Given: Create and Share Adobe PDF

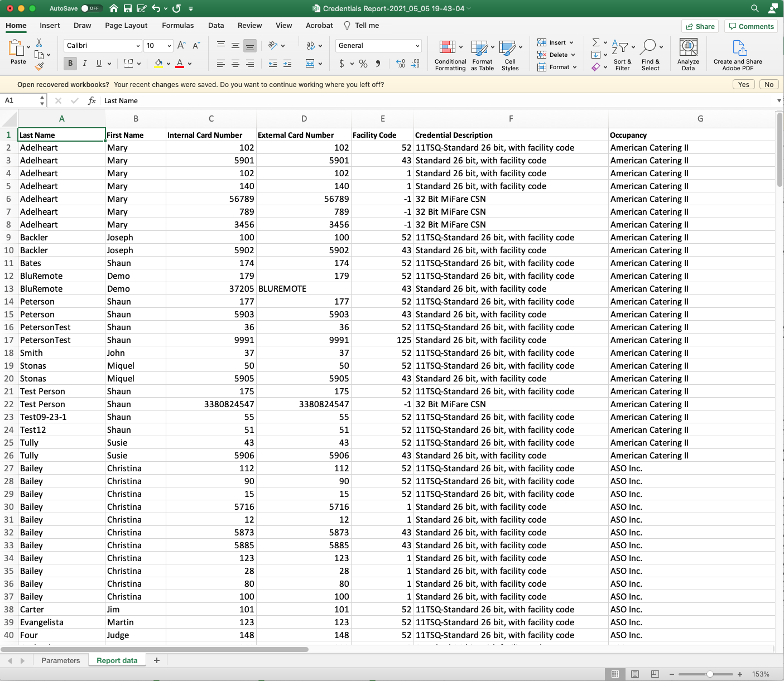Looking at the screenshot, I should [737, 55].
